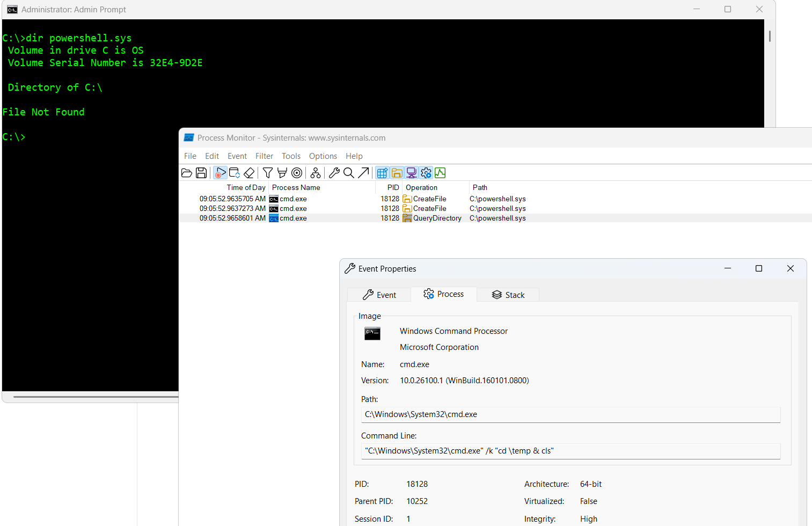
Task: Maximize the Admin Prompt window
Action: 728,9
